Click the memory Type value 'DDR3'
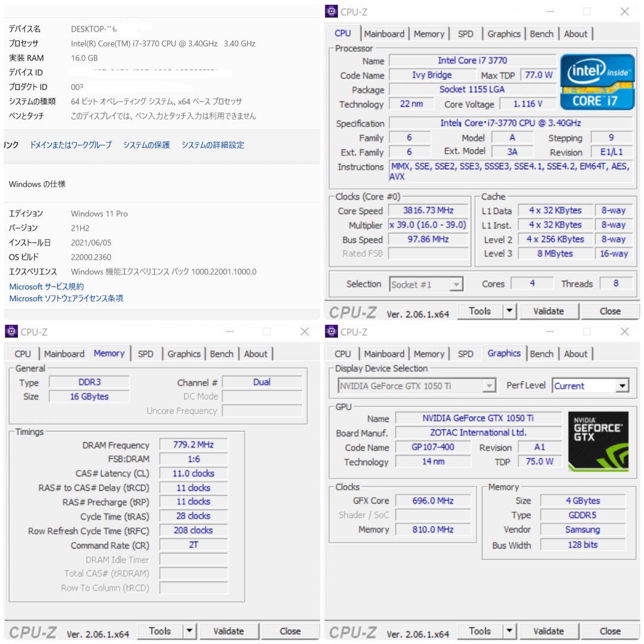 (x=89, y=382)
